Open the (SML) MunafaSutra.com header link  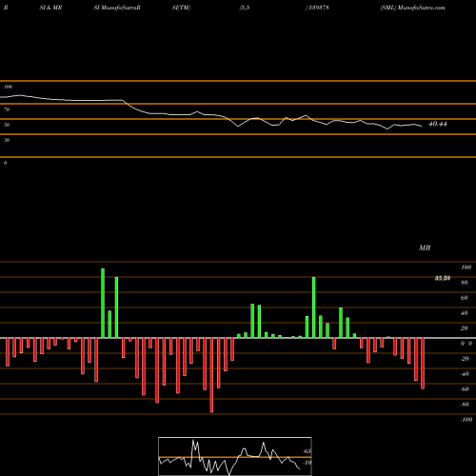pyautogui.click(x=412, y=8)
